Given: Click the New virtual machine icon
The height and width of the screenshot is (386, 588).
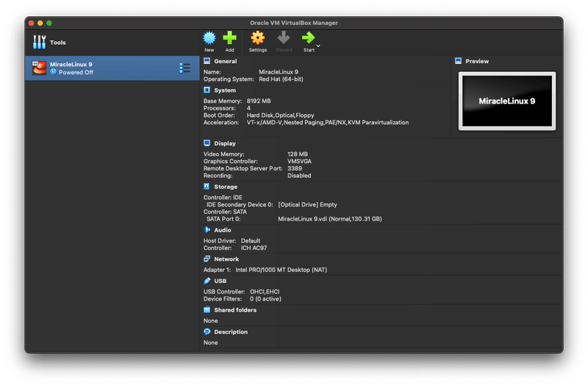Looking at the screenshot, I should (x=209, y=38).
